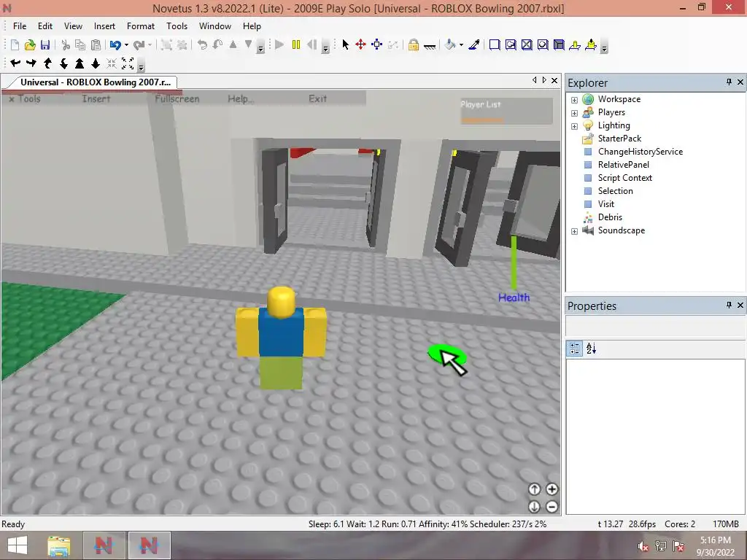This screenshot has width=747, height=560.
Task: Click the gray Redo arrow icon
Action: coord(139,44)
